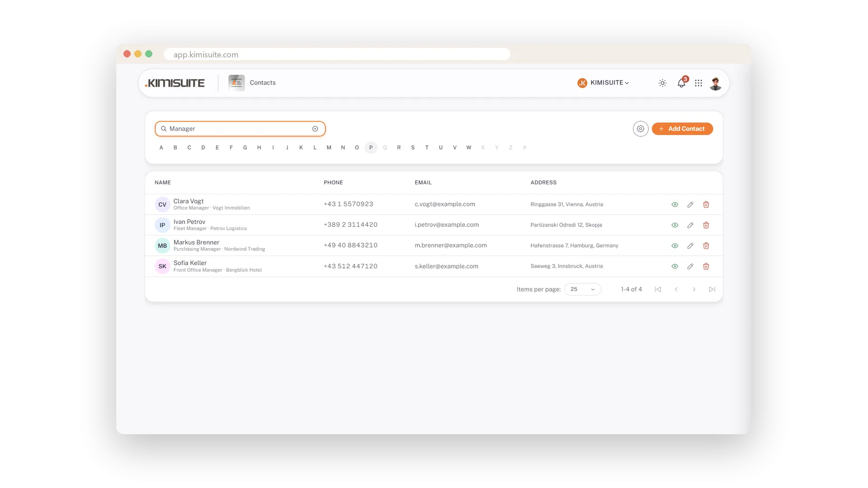Delete Markus Brenner contact
Viewport: 868px width, 488px height.
706,246
